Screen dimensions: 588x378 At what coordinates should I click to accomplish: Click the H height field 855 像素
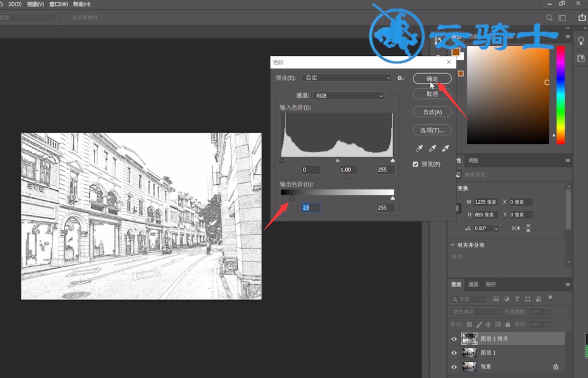[x=486, y=215]
